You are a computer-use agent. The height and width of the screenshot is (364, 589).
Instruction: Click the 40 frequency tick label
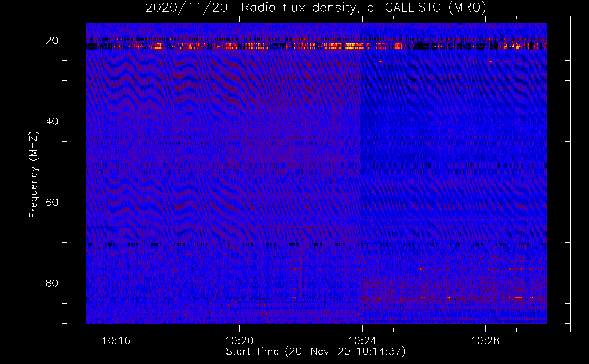pyautogui.click(x=52, y=121)
